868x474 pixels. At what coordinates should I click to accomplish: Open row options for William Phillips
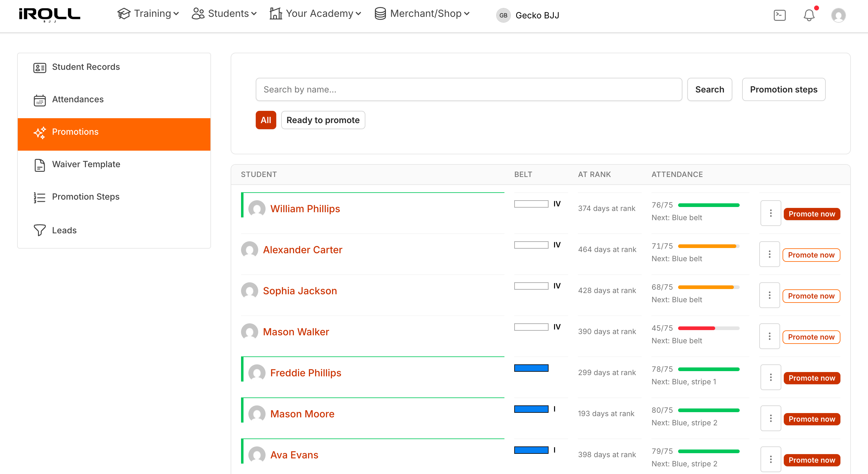[x=771, y=213]
